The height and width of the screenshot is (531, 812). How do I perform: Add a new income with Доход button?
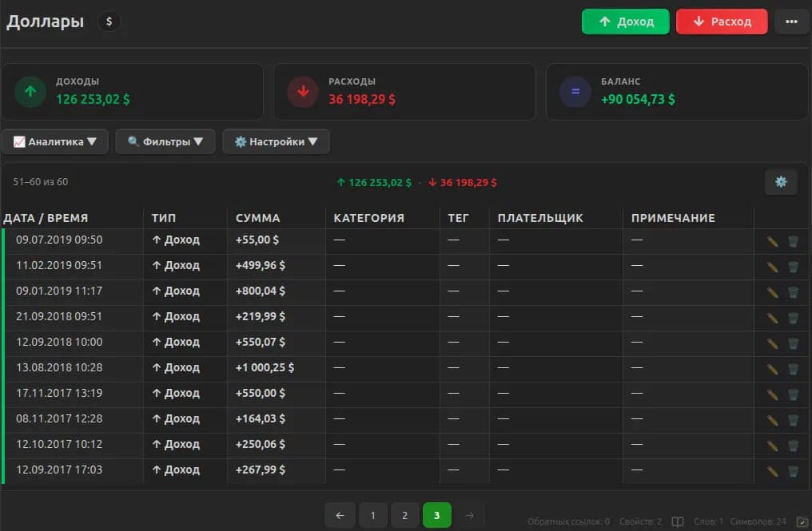tap(625, 22)
